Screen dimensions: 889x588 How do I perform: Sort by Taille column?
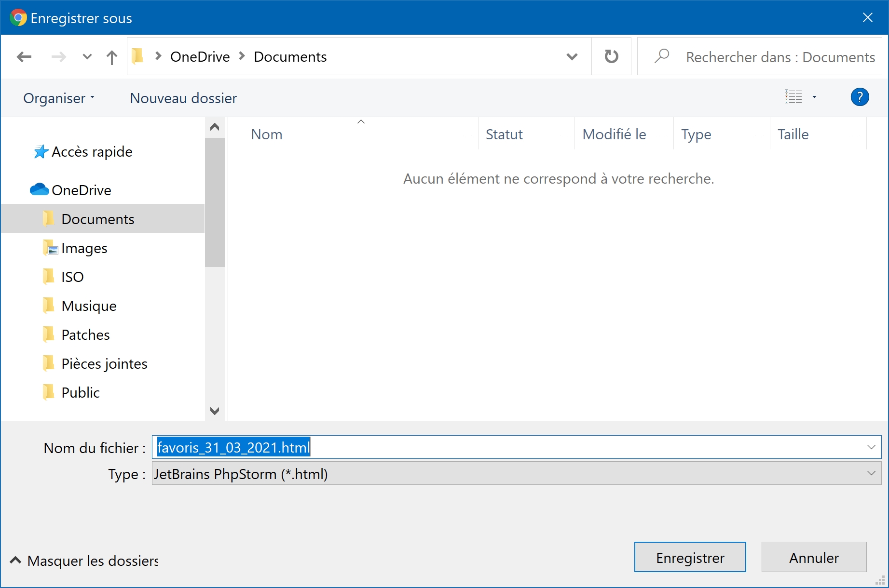pyautogui.click(x=793, y=134)
